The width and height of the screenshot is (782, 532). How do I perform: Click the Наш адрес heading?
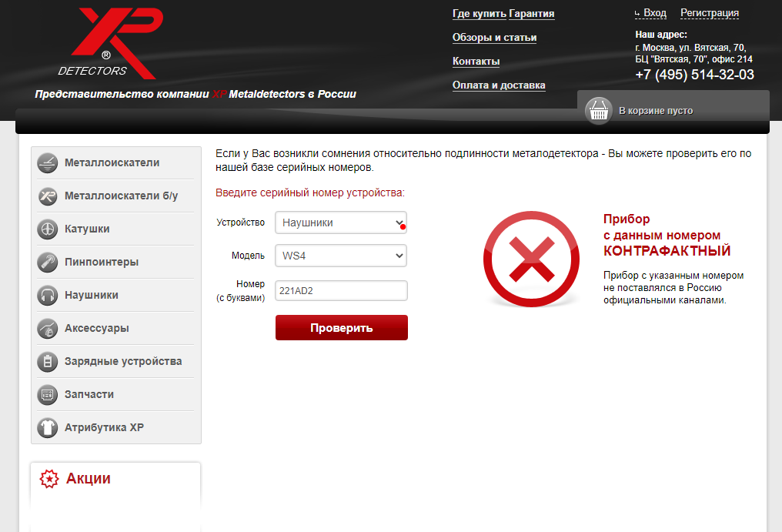click(x=661, y=35)
